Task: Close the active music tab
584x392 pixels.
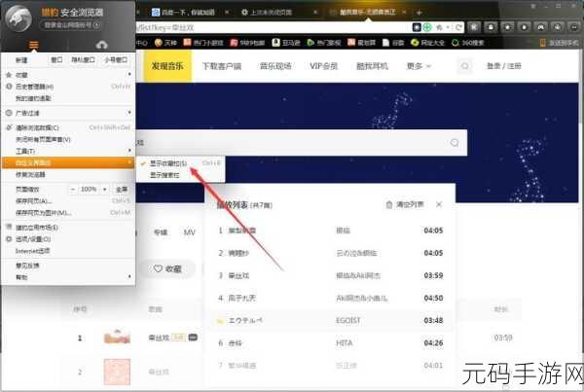Action: pyautogui.click(x=405, y=13)
